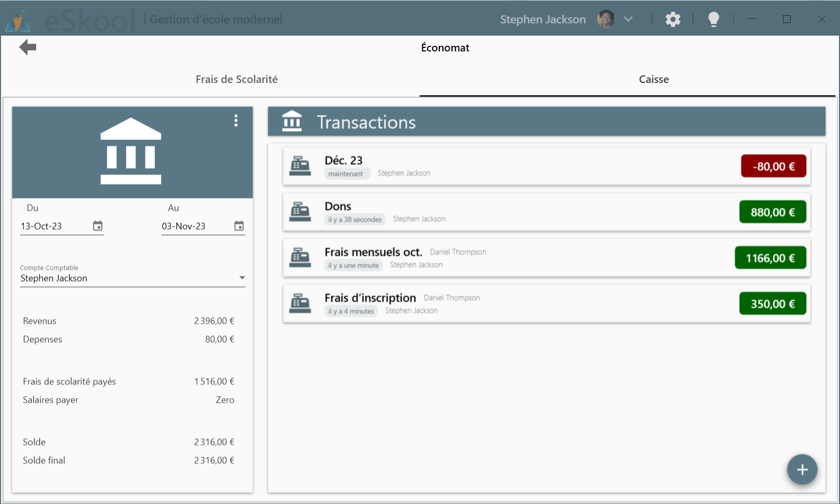The width and height of the screenshot is (840, 504).
Task: Click the Au date field 03-Nov-23
Action: (x=194, y=226)
